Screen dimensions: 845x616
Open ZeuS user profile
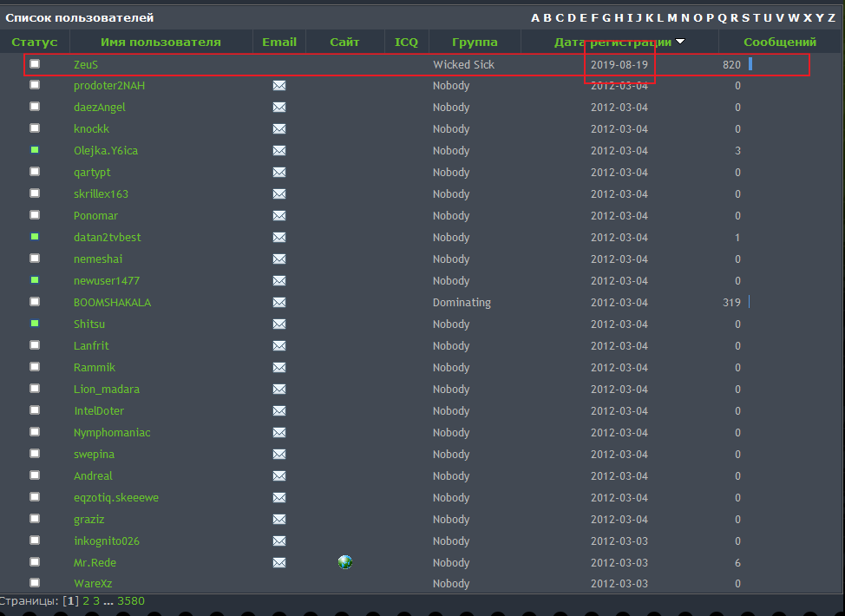click(x=86, y=65)
